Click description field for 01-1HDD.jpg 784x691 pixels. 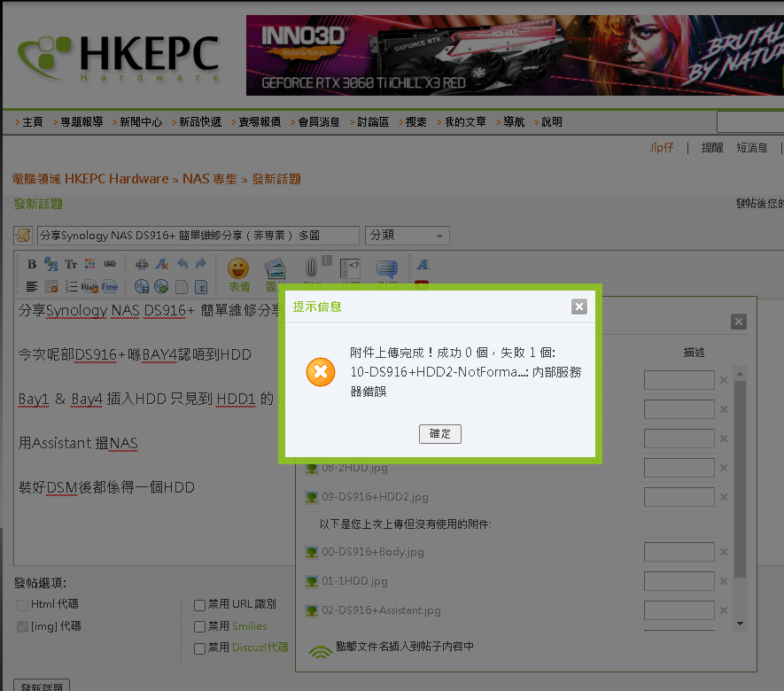point(679,581)
